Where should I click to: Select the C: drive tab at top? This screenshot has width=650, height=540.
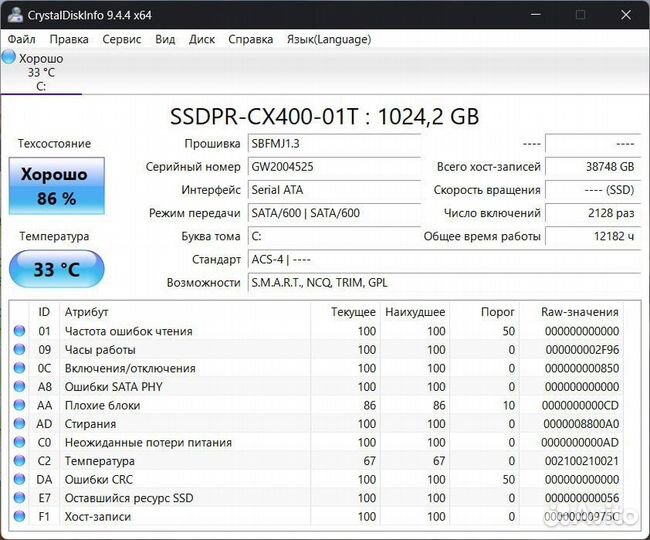tap(41, 71)
